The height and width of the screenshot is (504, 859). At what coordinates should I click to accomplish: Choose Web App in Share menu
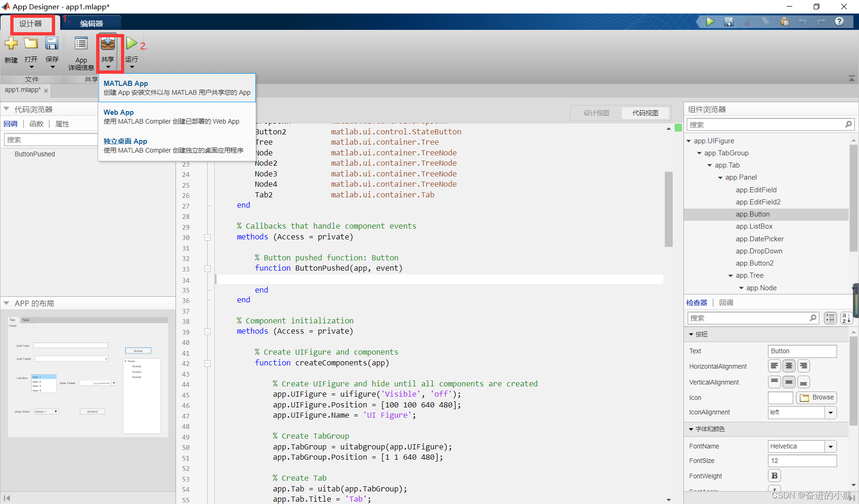coord(177,117)
